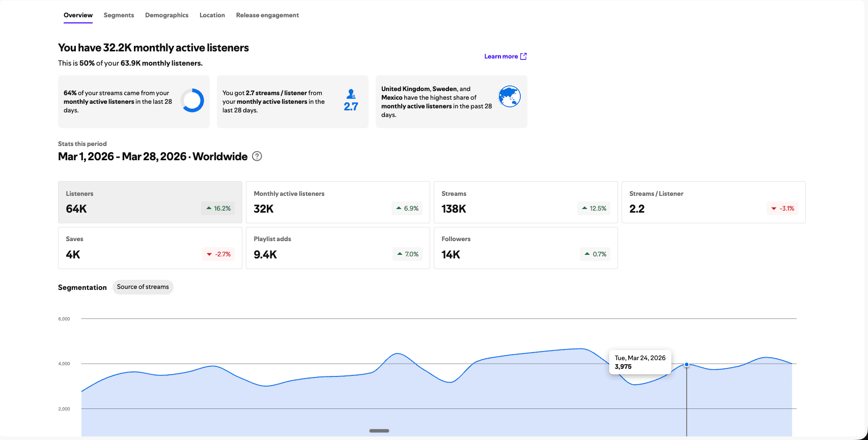This screenshot has height=440, width=868.
Task: Click the Tue, Mar 24, 2026 tooltip
Action: point(640,362)
